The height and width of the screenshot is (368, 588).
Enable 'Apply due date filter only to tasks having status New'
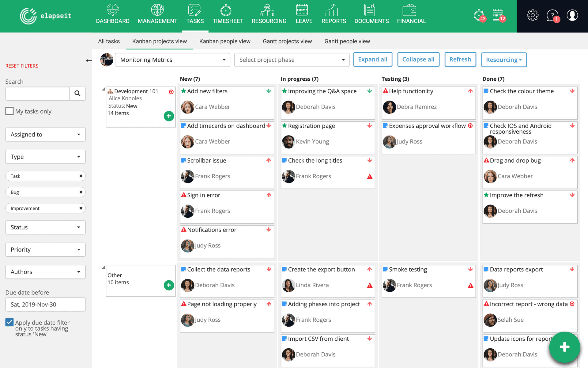[9, 322]
